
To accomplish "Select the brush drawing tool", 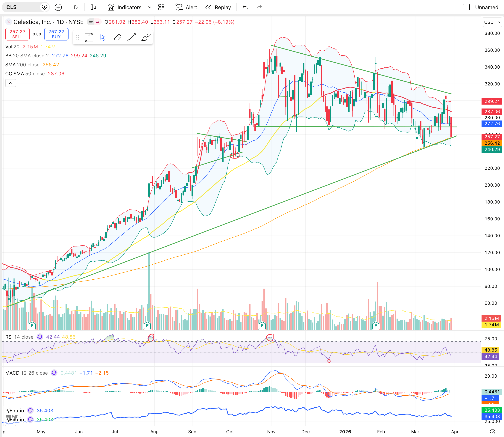I will tap(146, 37).
